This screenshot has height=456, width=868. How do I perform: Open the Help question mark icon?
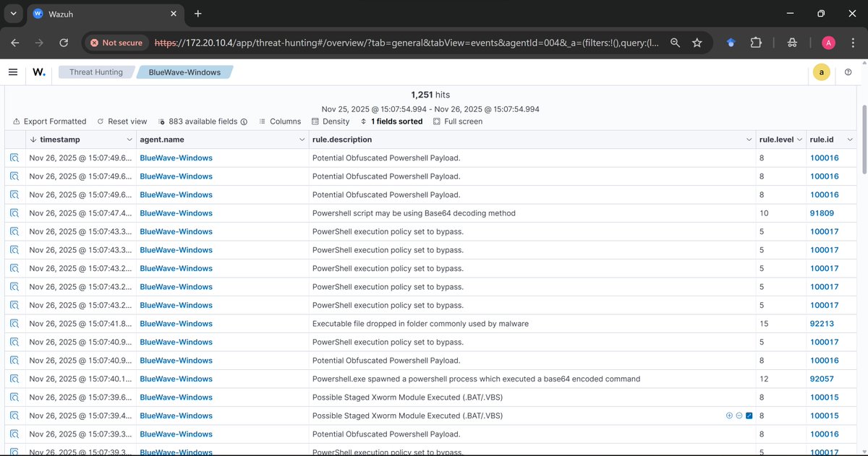coord(848,72)
